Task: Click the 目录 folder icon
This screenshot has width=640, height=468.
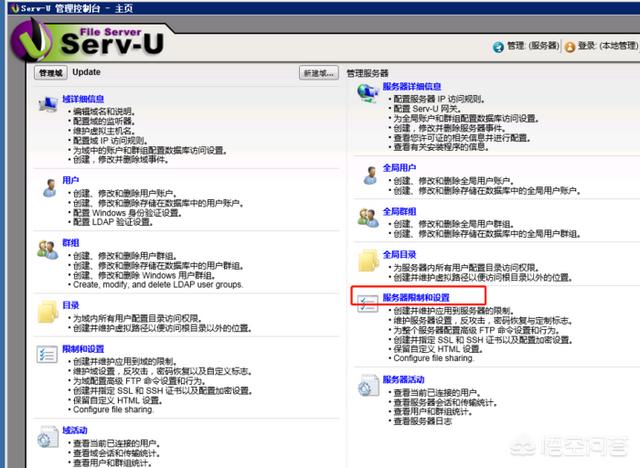Action: click(x=48, y=312)
